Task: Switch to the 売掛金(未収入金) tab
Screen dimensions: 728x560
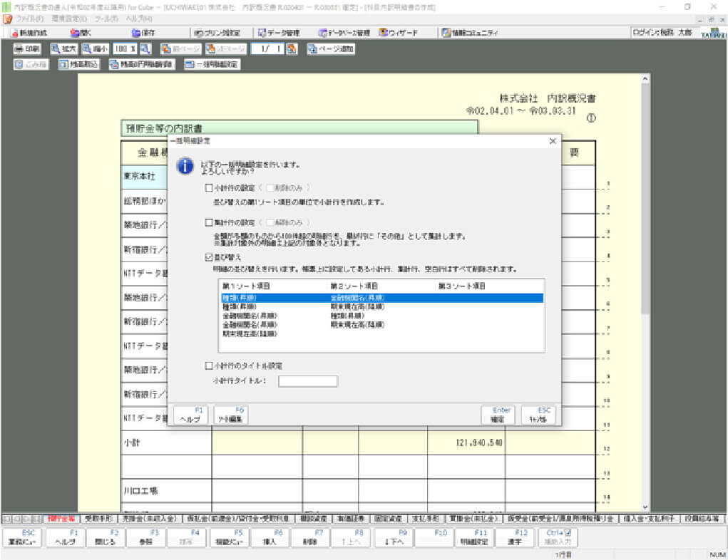Action: 149,518
